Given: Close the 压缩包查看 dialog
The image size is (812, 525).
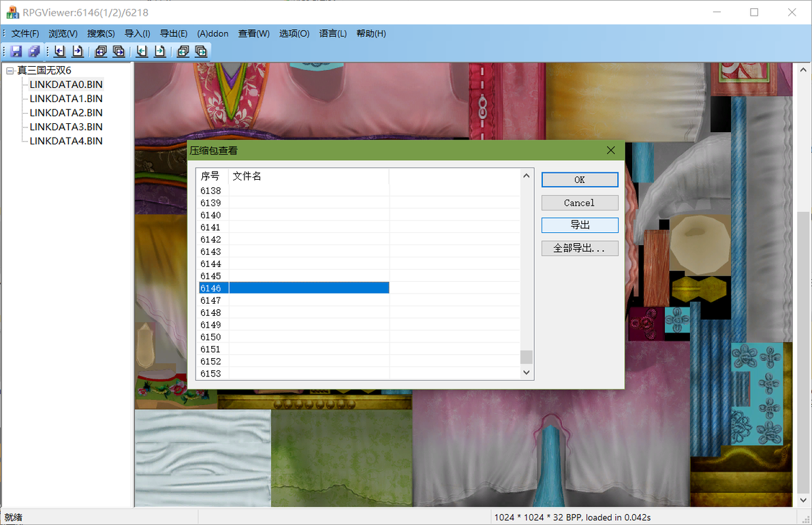Looking at the screenshot, I should click(611, 150).
